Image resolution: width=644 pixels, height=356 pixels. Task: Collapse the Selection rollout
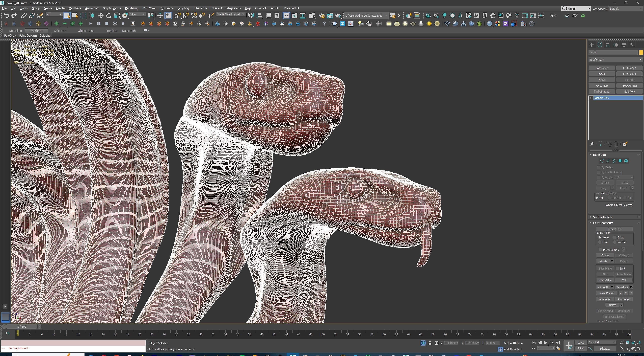[591, 154]
